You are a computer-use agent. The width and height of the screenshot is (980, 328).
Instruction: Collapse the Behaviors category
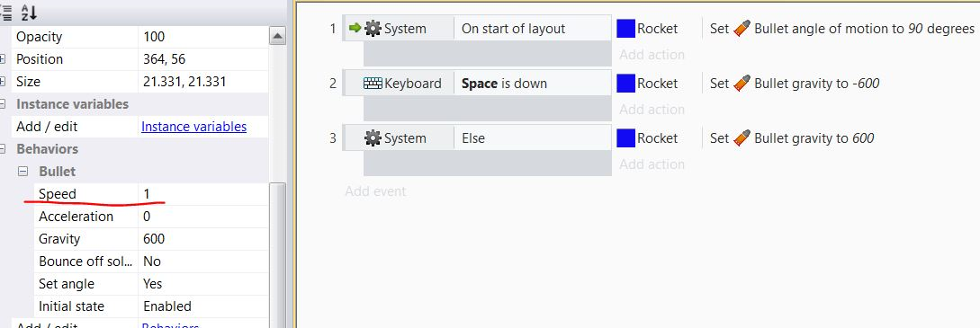point(3,149)
